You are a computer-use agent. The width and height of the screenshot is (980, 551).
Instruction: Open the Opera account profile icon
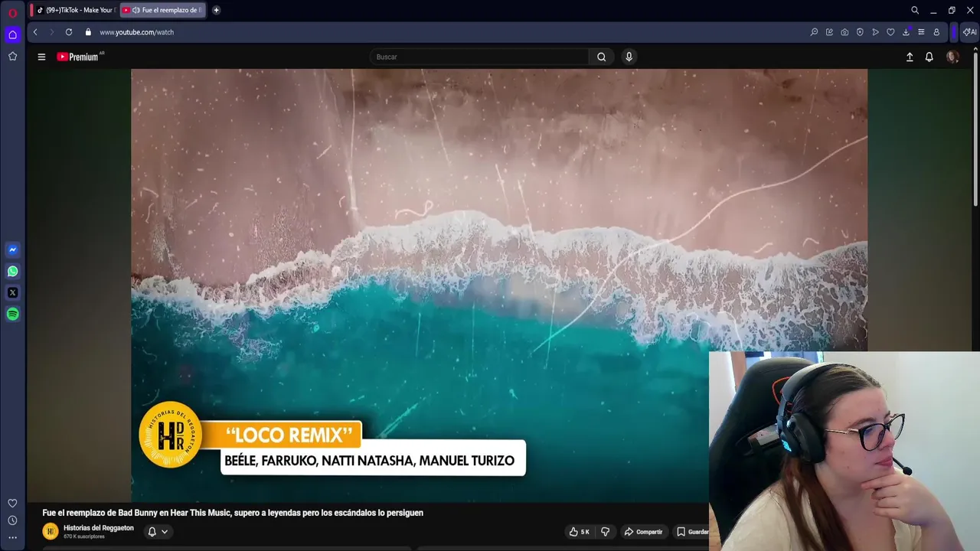[x=936, y=32]
